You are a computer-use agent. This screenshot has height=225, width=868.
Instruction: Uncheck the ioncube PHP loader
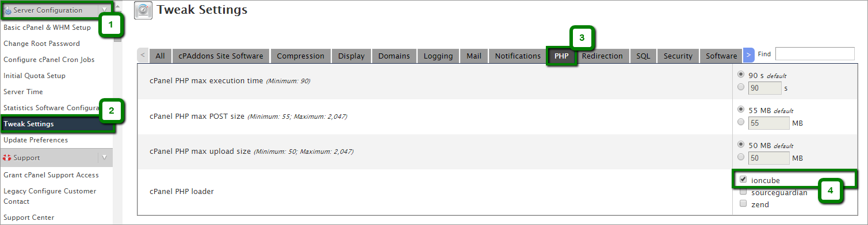pyautogui.click(x=743, y=180)
